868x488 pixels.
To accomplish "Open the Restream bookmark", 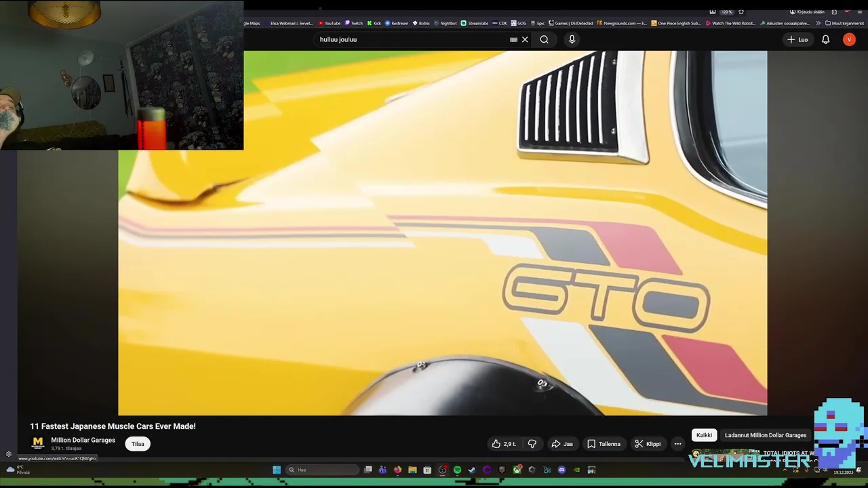I will (397, 23).
